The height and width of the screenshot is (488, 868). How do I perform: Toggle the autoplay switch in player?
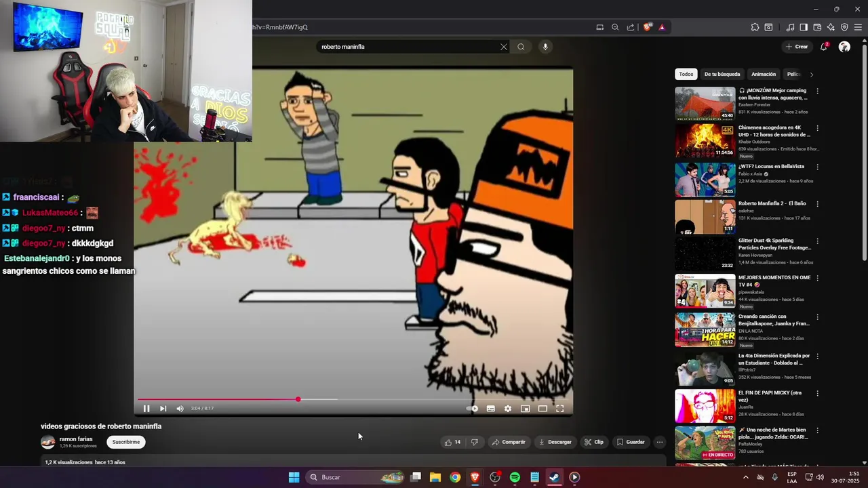click(473, 409)
